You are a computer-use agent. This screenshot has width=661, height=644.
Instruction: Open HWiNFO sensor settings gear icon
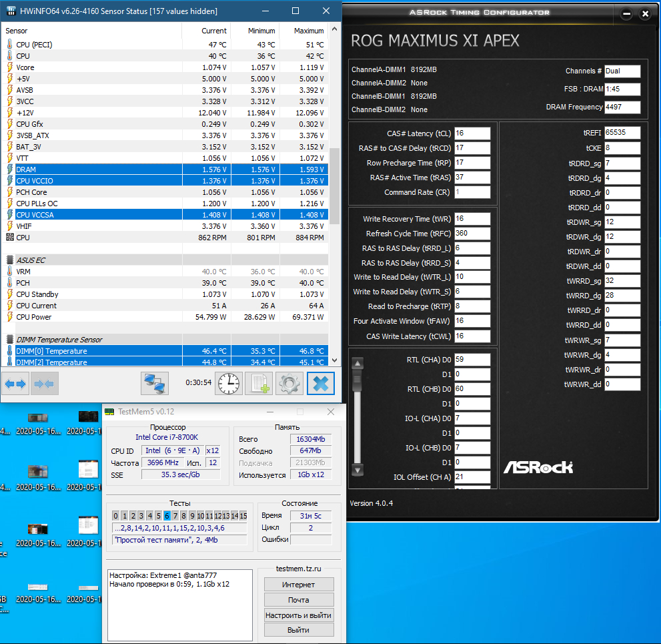pos(289,384)
